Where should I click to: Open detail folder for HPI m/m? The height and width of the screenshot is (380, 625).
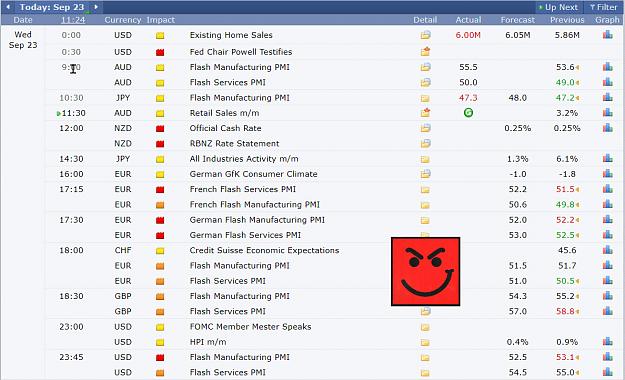click(425, 343)
